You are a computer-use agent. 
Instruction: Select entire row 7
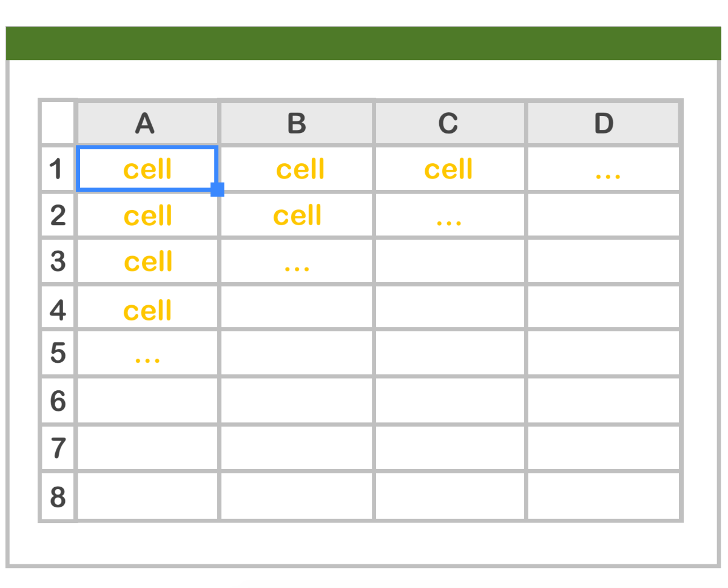[57, 448]
